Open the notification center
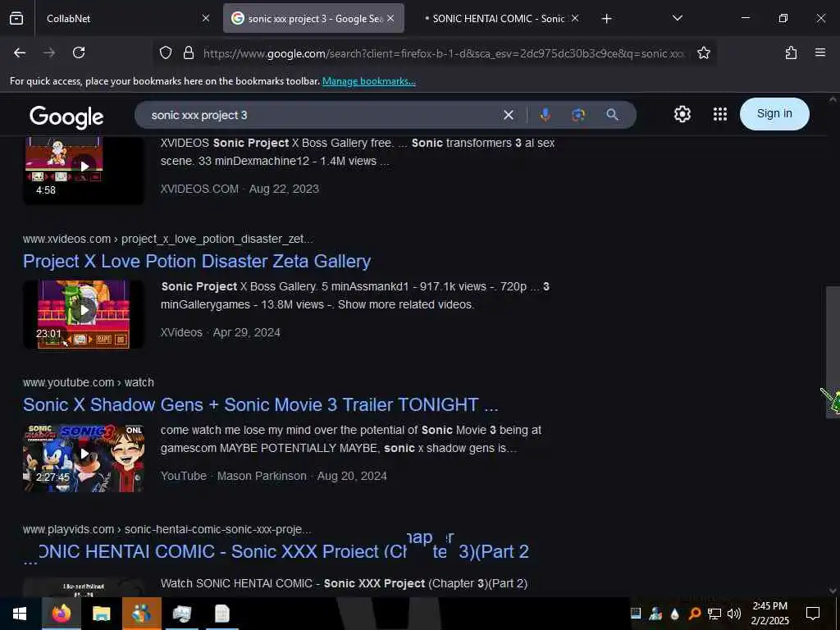Screen dimensions: 840x630 813,614
